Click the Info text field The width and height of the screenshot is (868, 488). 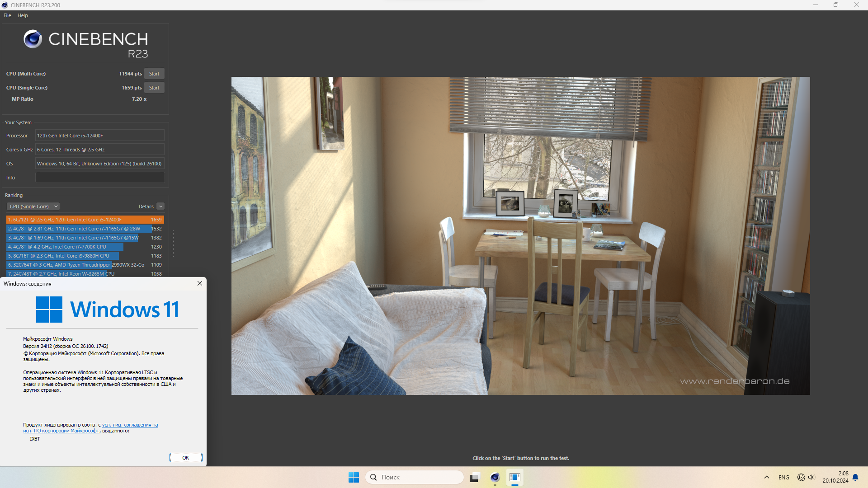click(x=100, y=178)
